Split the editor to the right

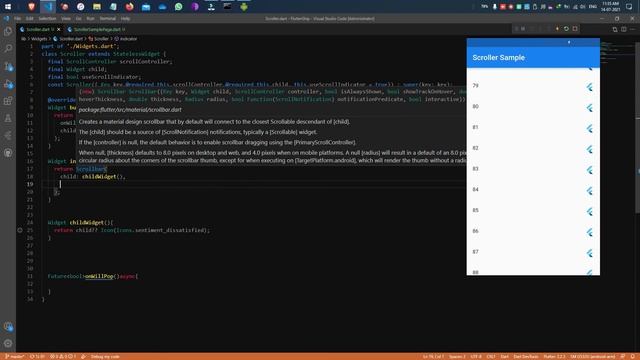(x=624, y=29)
